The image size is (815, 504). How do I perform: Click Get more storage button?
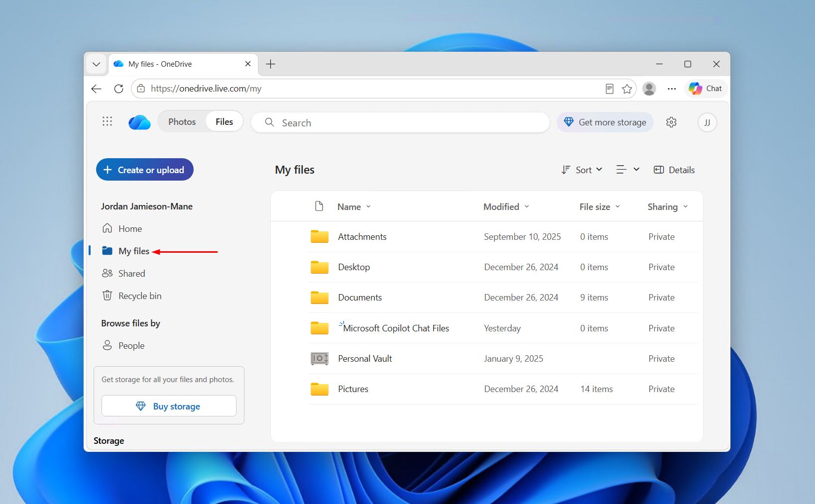605,122
